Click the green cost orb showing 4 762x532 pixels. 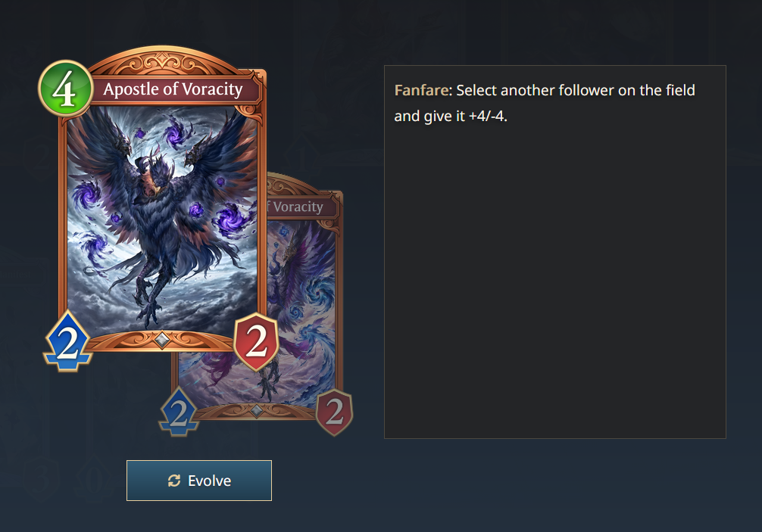[x=66, y=89]
